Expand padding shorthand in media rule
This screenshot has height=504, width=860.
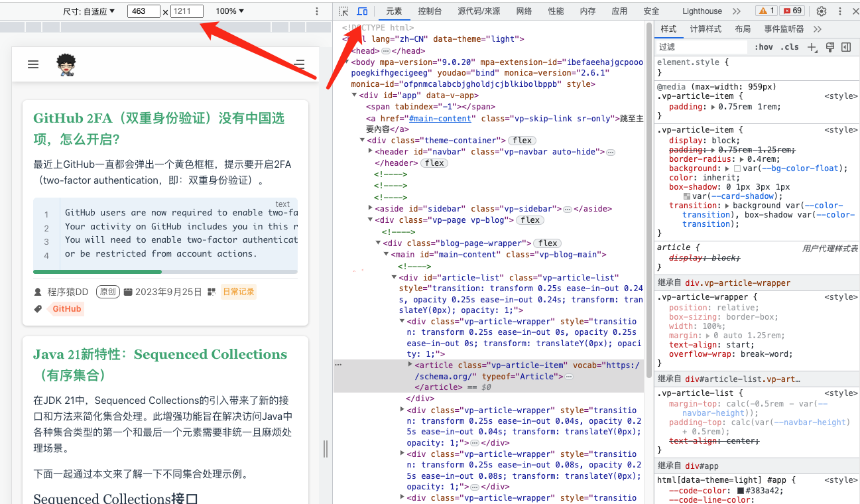[713, 107]
